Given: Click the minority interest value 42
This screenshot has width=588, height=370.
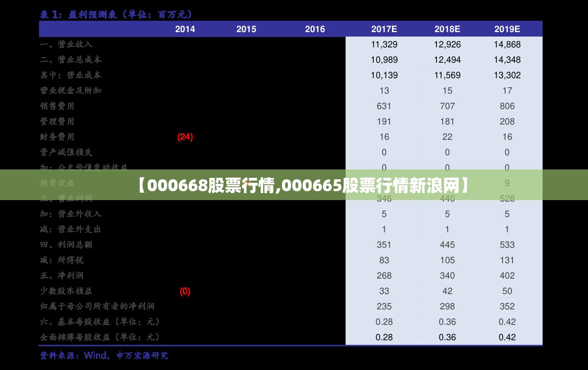Looking at the screenshot, I should (x=447, y=290).
